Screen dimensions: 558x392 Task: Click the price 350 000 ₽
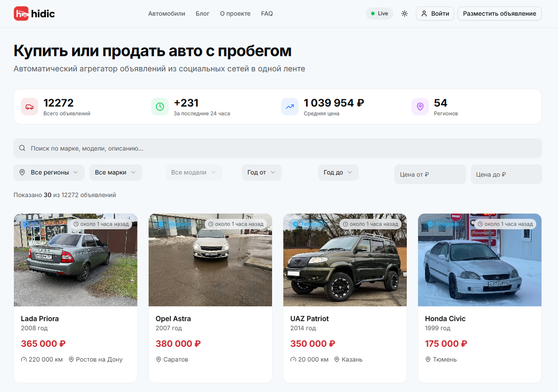tap(313, 344)
